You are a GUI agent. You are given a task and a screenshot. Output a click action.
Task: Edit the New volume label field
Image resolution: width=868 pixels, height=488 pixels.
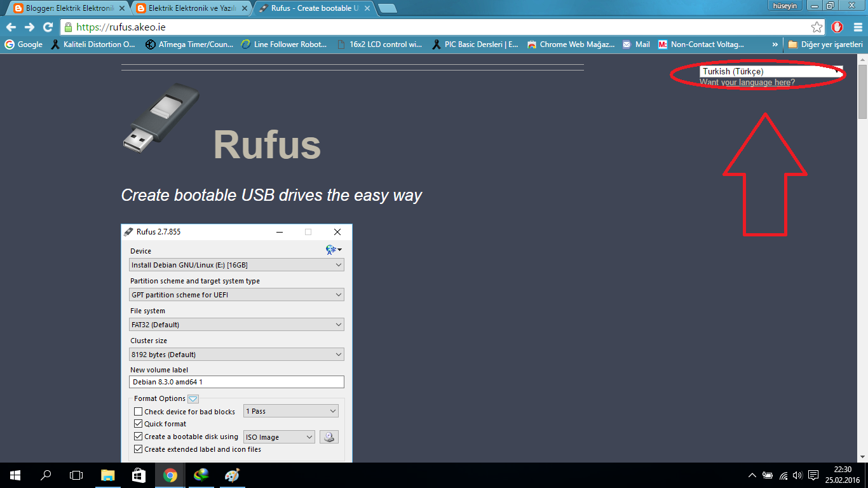tap(236, 382)
